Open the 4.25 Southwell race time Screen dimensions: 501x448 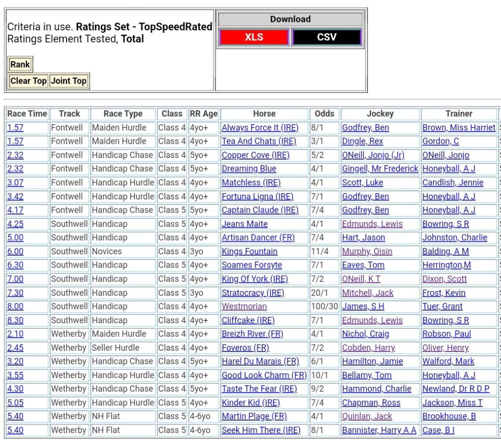pyautogui.click(x=15, y=224)
